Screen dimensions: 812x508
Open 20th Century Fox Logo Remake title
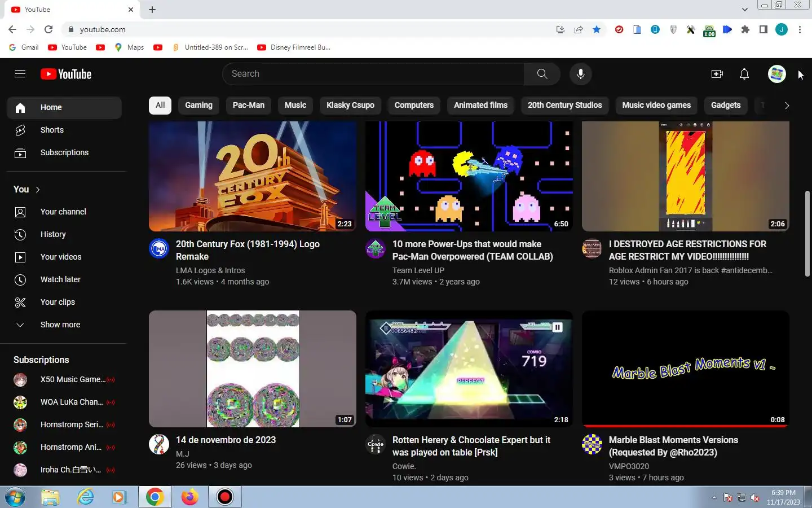tap(248, 250)
